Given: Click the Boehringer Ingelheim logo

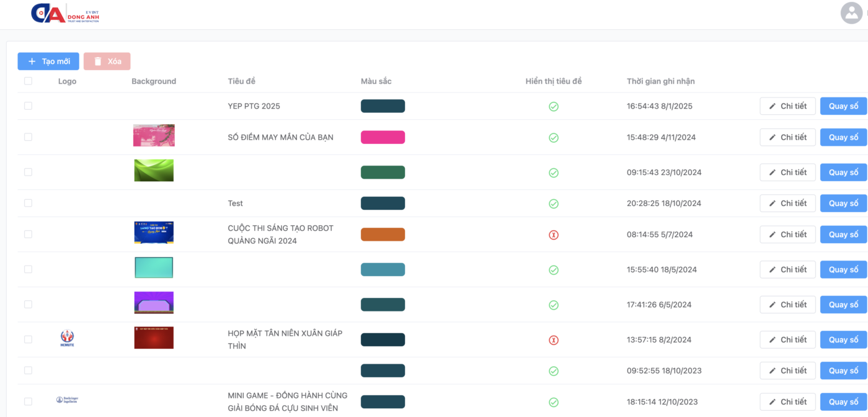Looking at the screenshot, I should click(67, 401).
